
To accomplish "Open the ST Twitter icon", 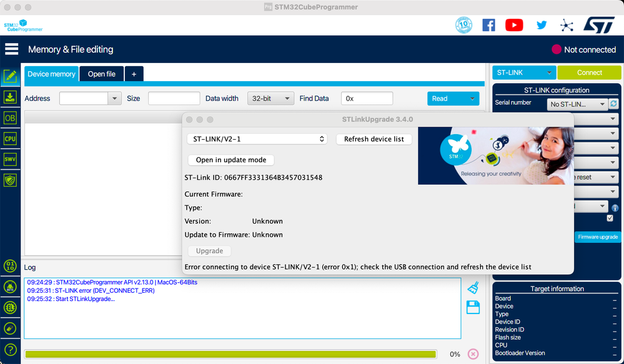I will [x=541, y=25].
